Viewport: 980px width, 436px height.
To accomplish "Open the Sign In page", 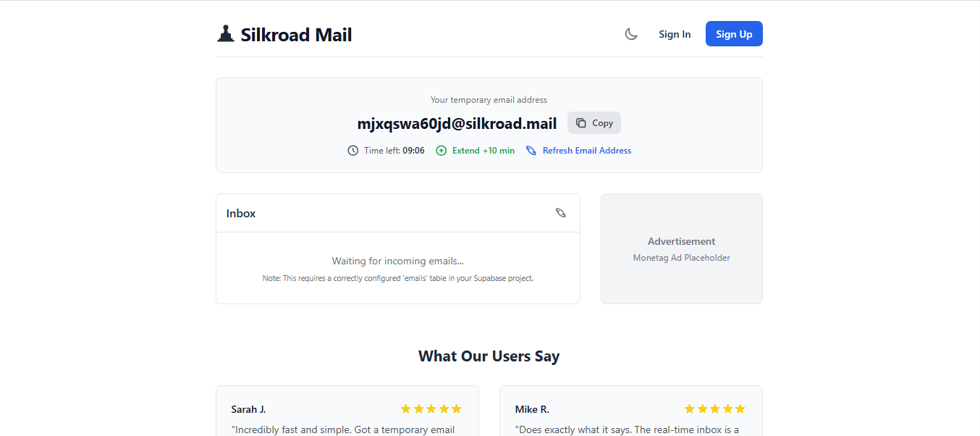I will [675, 33].
